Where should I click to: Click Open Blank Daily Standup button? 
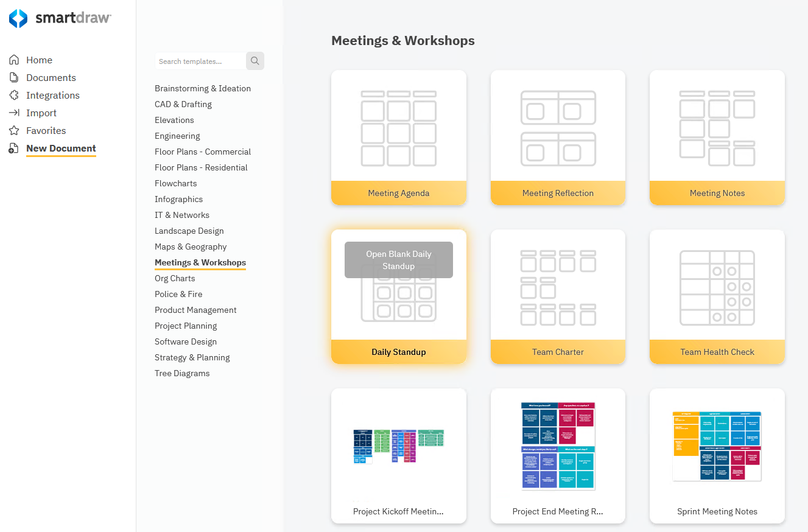tap(398, 260)
